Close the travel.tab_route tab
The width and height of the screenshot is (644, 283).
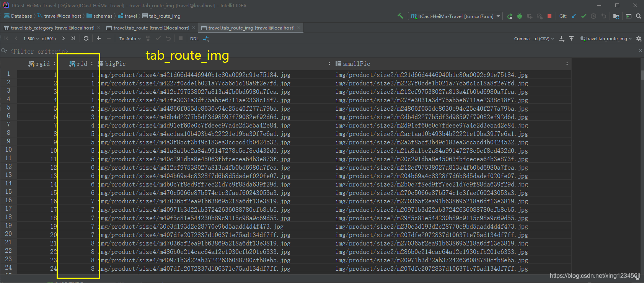(x=194, y=28)
